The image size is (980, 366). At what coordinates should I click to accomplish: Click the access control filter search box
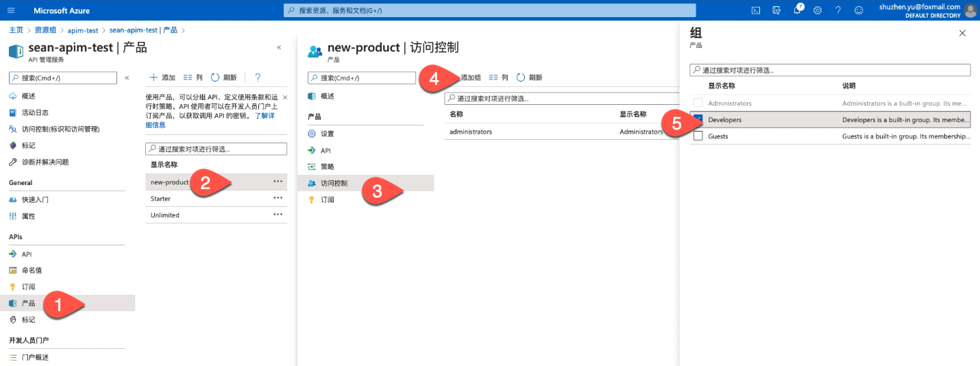click(x=561, y=99)
